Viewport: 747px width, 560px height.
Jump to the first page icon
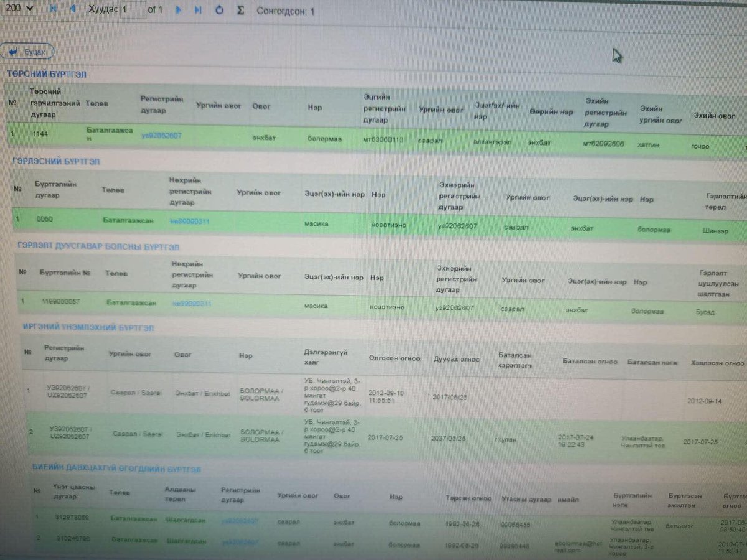coord(52,9)
